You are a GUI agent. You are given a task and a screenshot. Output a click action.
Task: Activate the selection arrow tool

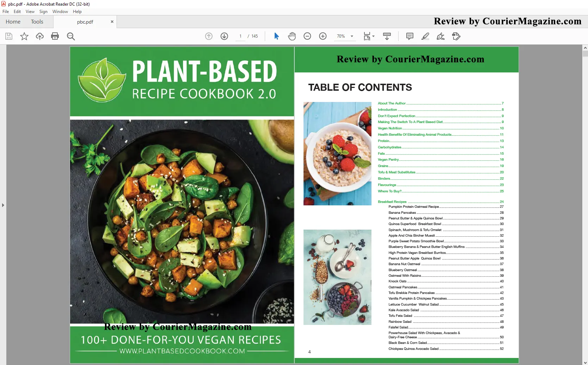(276, 36)
